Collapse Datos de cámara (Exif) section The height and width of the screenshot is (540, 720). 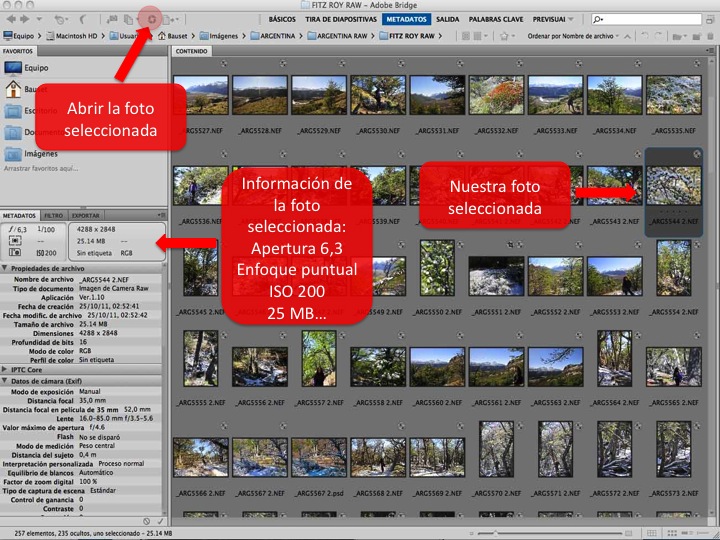point(5,382)
